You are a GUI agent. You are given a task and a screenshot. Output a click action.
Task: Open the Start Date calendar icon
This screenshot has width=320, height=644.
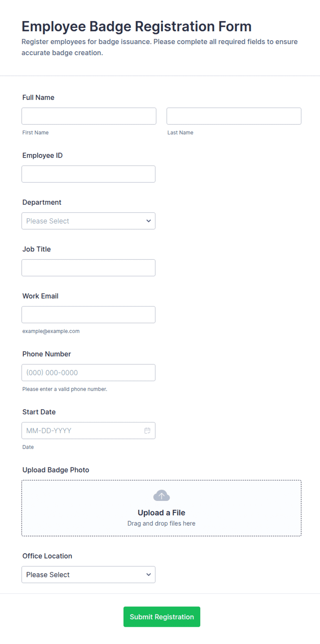tap(147, 431)
